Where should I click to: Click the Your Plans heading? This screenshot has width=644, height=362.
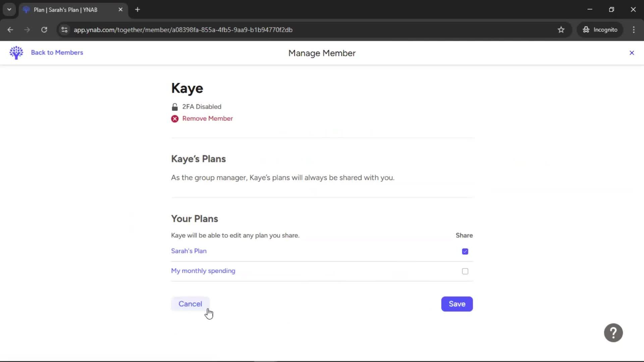point(195,219)
